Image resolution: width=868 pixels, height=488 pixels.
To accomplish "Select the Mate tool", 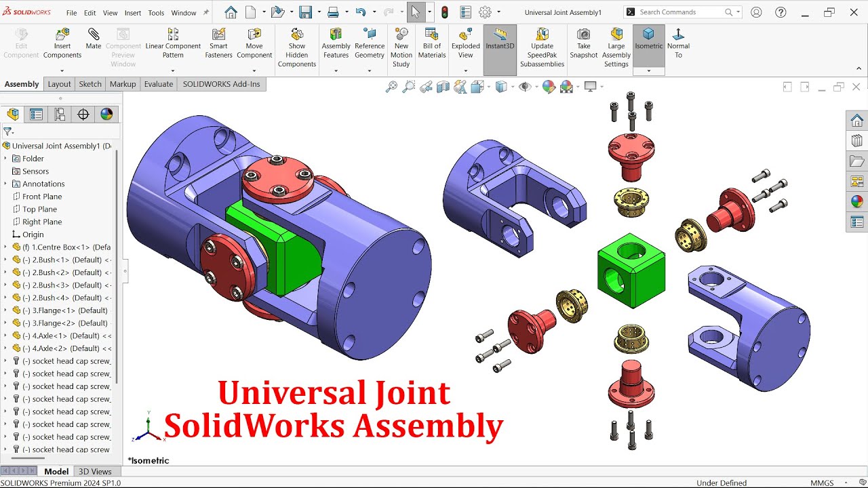I will (94, 39).
